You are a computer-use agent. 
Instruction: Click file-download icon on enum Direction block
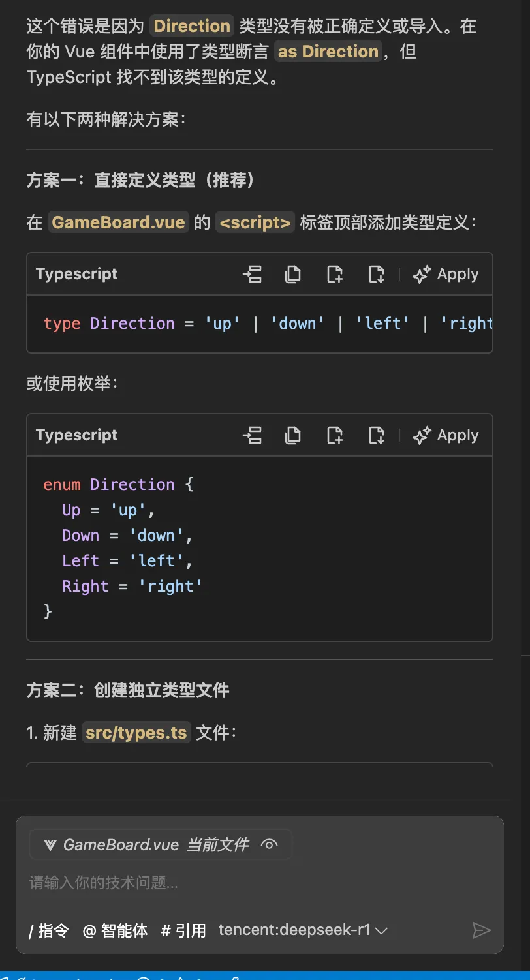[x=377, y=436]
